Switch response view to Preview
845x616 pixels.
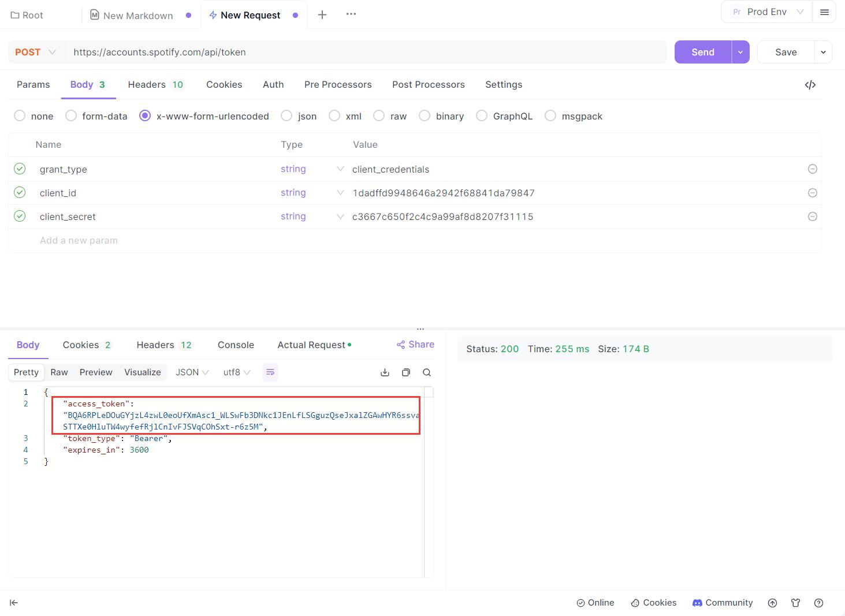pyautogui.click(x=96, y=372)
